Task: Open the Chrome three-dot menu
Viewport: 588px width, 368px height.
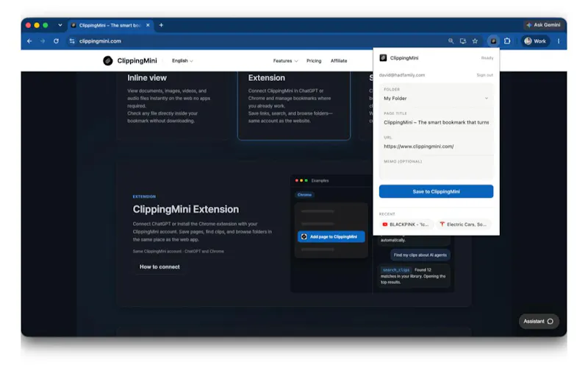Action: pyautogui.click(x=559, y=41)
